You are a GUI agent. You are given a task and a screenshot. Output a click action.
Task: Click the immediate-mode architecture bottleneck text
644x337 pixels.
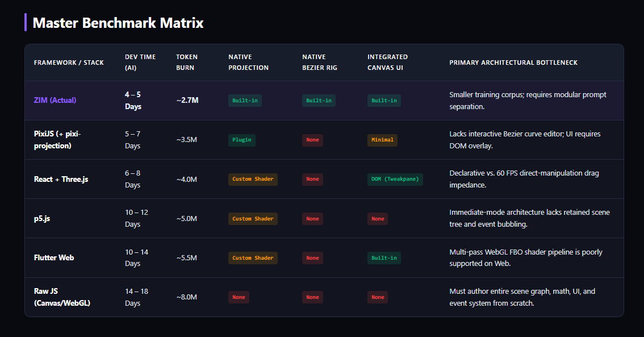tap(529, 218)
